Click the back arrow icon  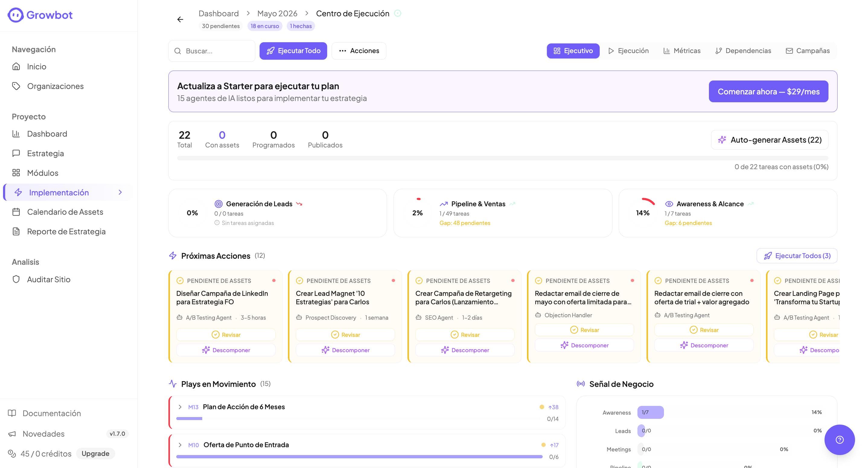point(180,20)
